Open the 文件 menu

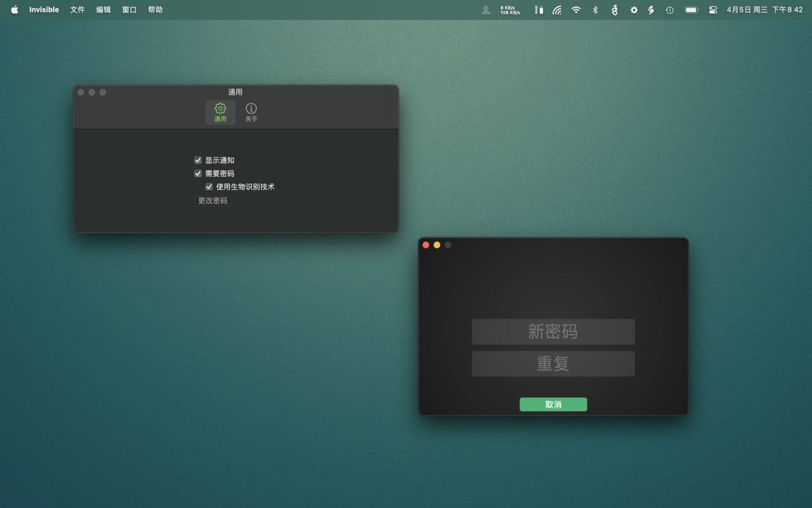(77, 10)
